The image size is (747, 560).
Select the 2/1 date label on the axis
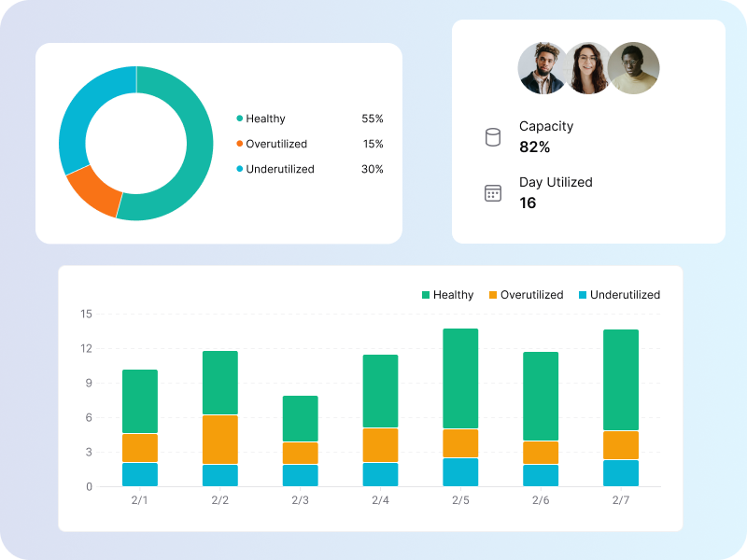pyautogui.click(x=140, y=500)
